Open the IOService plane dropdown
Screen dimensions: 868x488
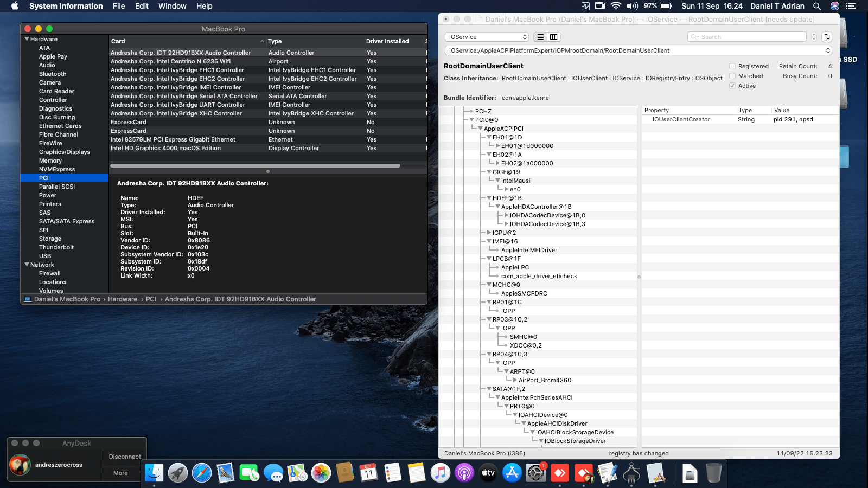[x=487, y=37]
